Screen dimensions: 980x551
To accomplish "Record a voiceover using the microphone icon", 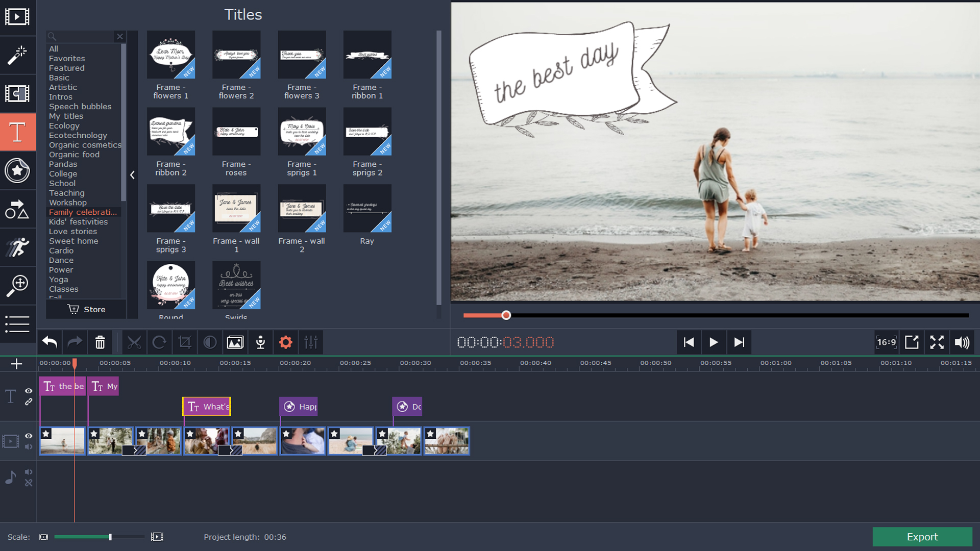I will pos(260,342).
